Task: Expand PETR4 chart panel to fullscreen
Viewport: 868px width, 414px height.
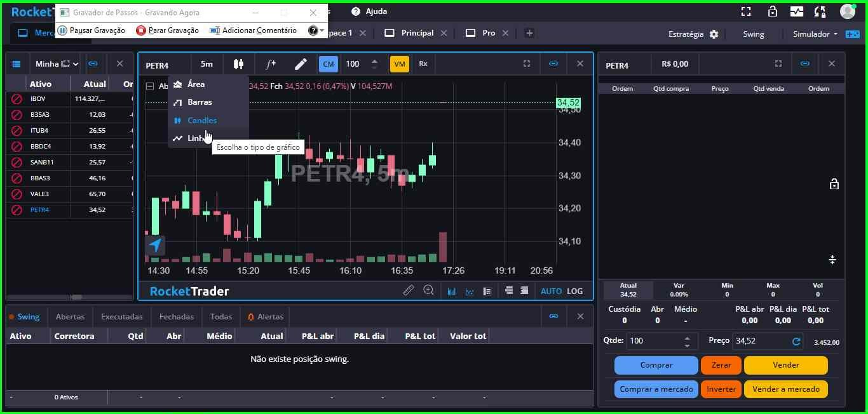Action: click(526, 63)
